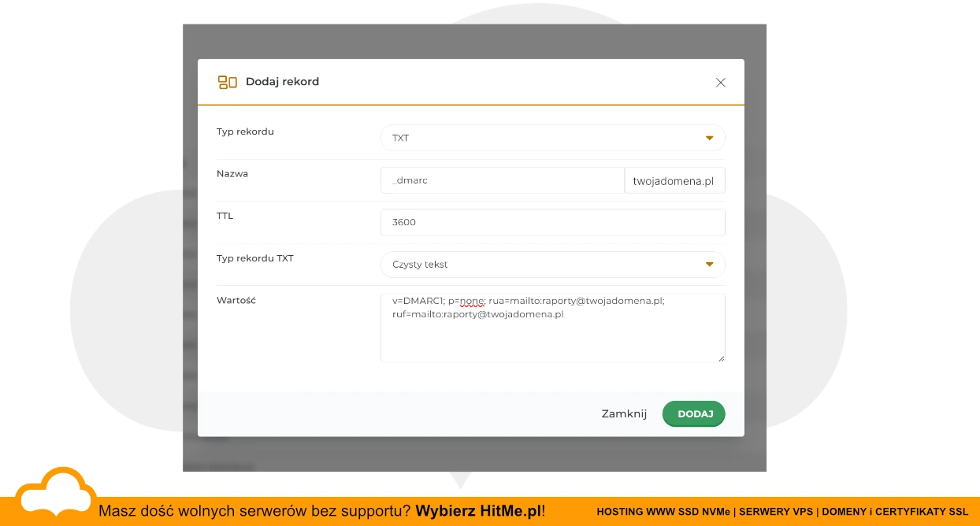
Task: Click the Dodaj rekord header icon
Action: [227, 82]
